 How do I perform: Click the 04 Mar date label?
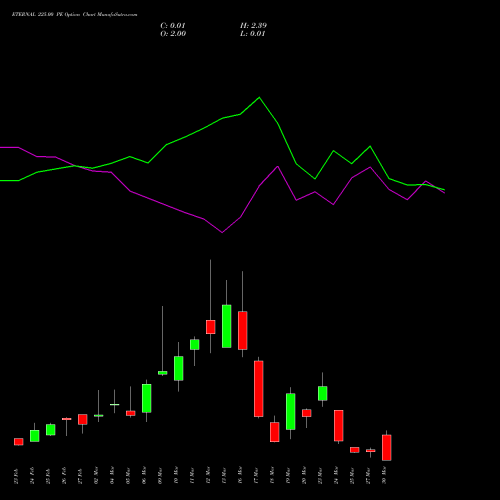click(112, 475)
